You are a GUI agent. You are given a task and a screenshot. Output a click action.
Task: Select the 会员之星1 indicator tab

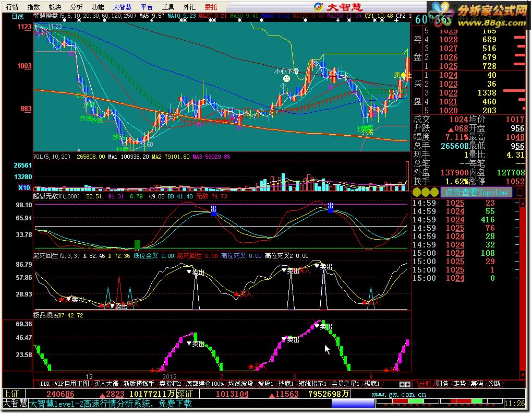(345, 384)
